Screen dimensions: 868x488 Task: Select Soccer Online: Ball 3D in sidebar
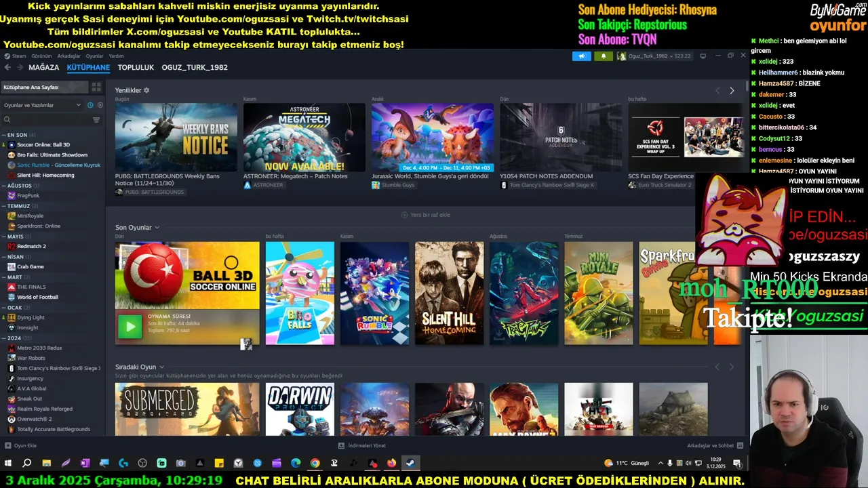point(43,144)
